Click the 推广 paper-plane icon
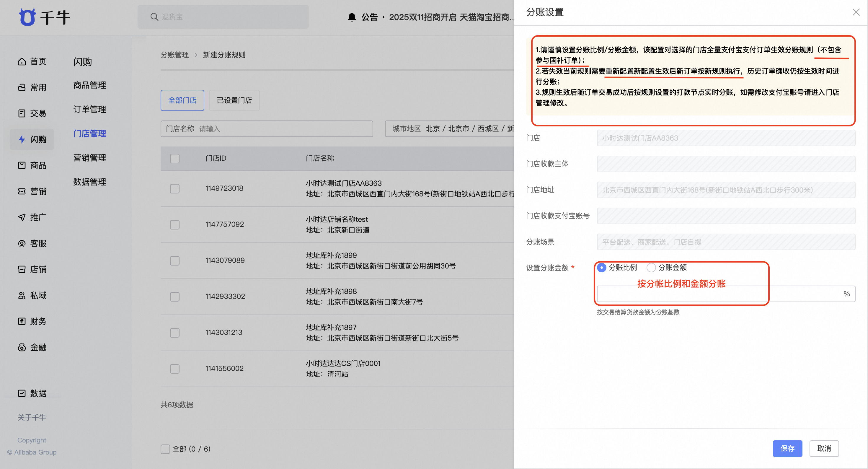Screen dimensions: 868x469 [x=22, y=217]
